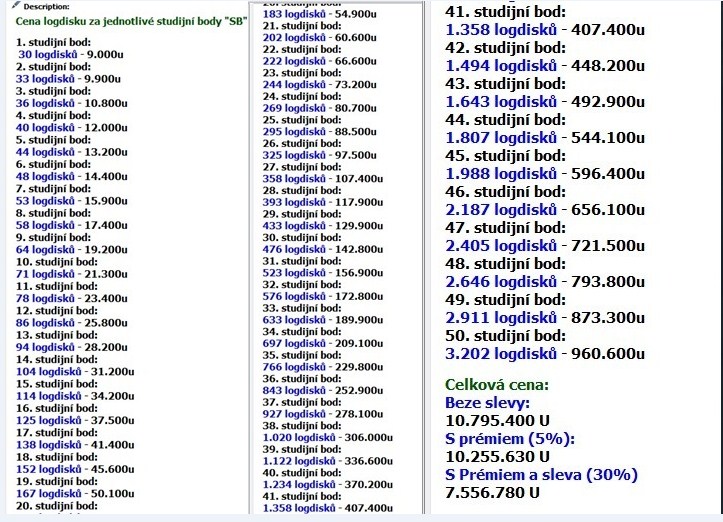The height and width of the screenshot is (522, 723).
Task: Select "64 logdisků - 19.200u"
Action: pyautogui.click(x=71, y=250)
